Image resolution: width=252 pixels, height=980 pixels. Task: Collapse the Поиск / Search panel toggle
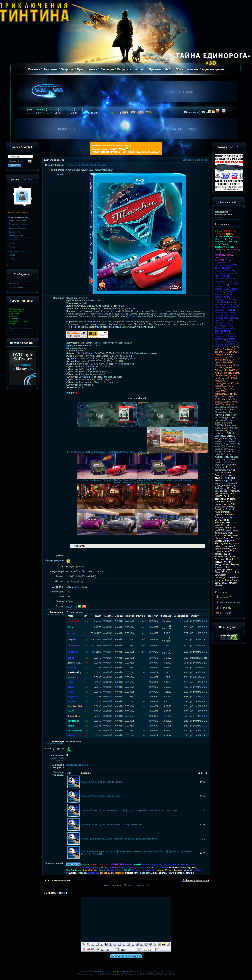click(31, 147)
